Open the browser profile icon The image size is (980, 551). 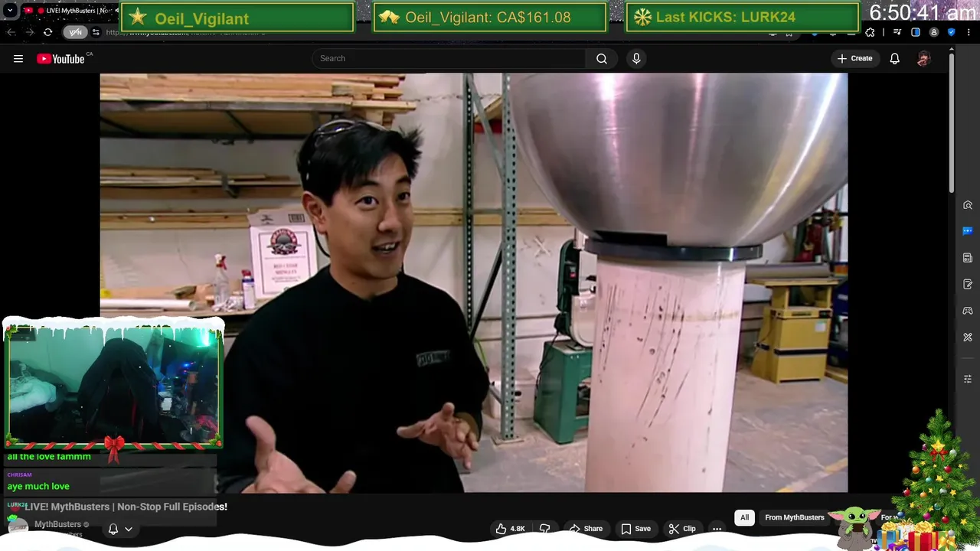coord(933,32)
